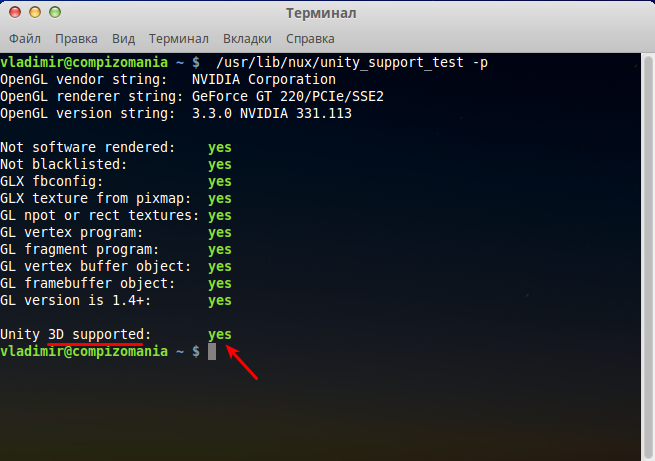Click the 'yes' after Not software rendered
The height and width of the screenshot is (461, 655).
220,148
